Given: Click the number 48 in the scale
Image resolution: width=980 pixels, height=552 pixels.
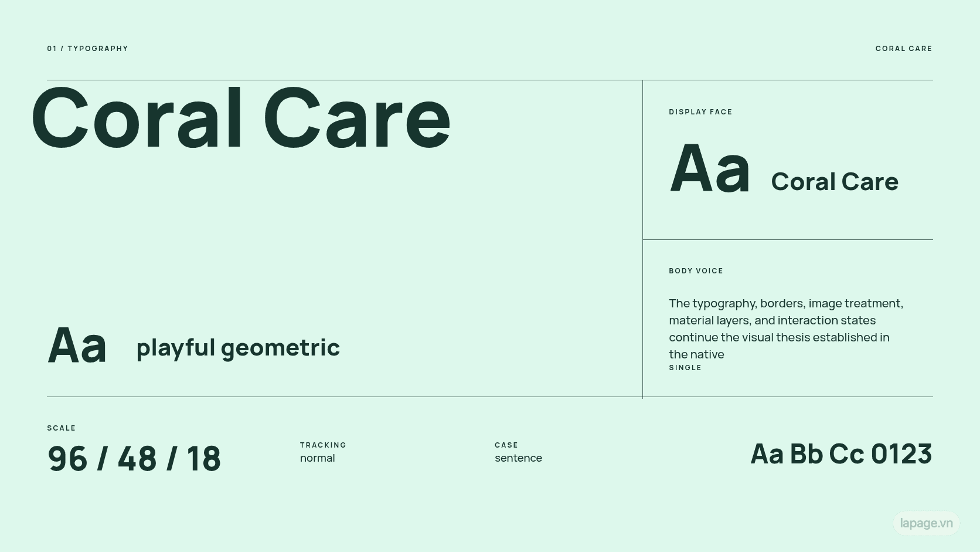Looking at the screenshot, I should coord(137,458).
